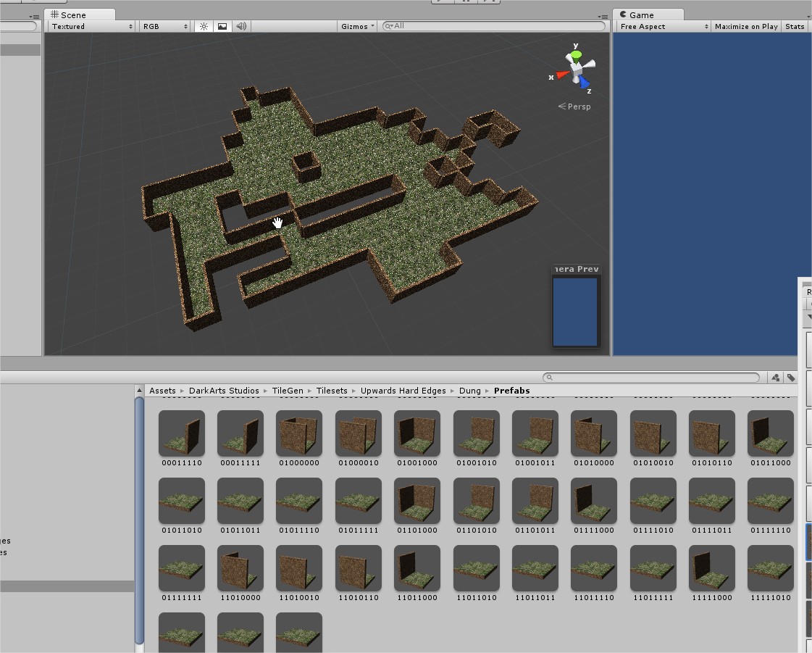Toggle skybox effects in Scene view
812x653 pixels.
coord(222,26)
